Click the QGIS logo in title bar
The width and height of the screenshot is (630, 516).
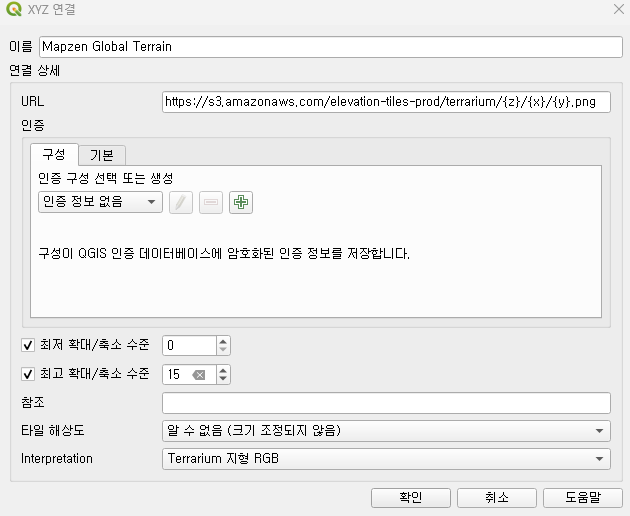pos(14,9)
